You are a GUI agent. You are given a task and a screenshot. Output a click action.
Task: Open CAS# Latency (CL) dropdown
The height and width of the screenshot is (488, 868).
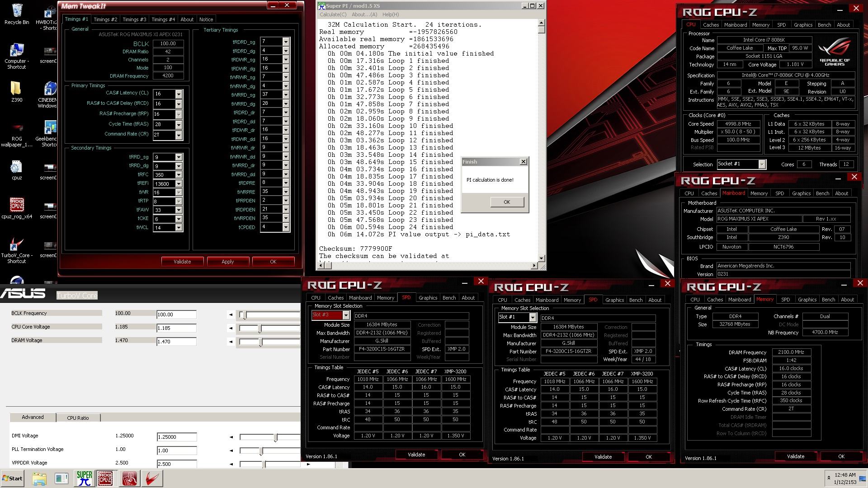pyautogui.click(x=179, y=94)
